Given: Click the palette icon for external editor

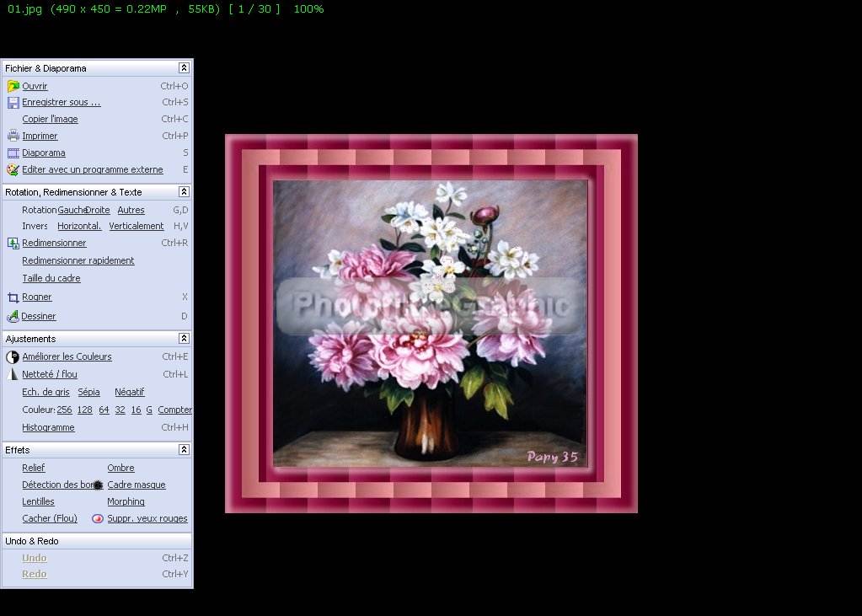Looking at the screenshot, I should coord(13,170).
